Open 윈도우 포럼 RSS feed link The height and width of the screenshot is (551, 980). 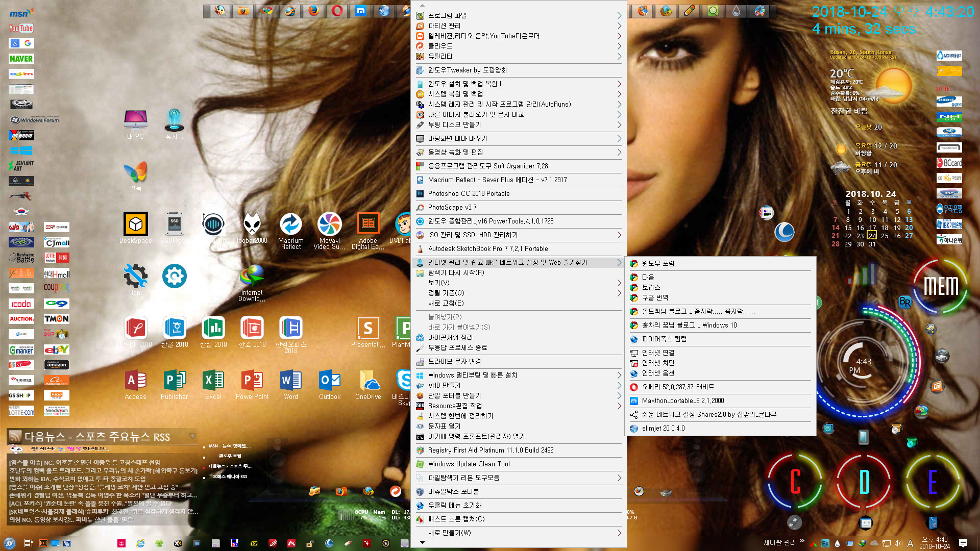[230, 456]
